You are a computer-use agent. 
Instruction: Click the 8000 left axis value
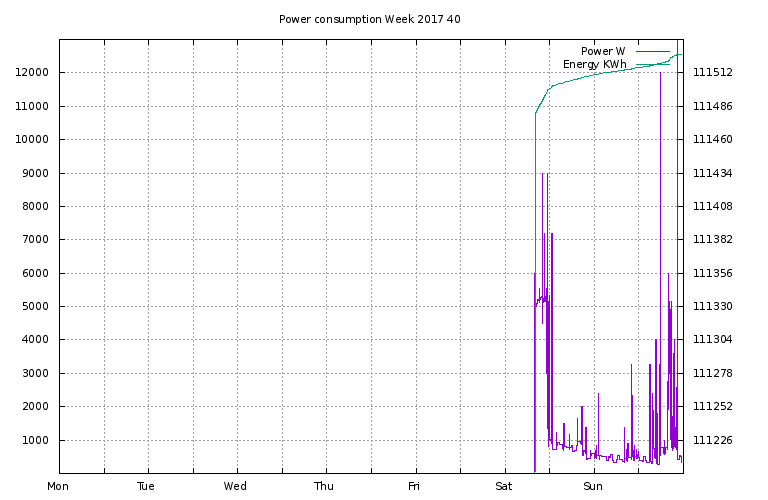click(35, 206)
